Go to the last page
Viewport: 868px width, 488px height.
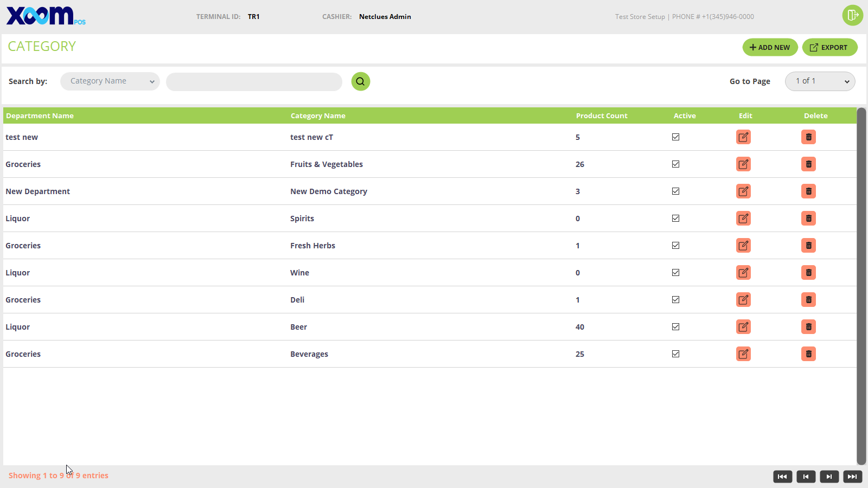click(852, 477)
